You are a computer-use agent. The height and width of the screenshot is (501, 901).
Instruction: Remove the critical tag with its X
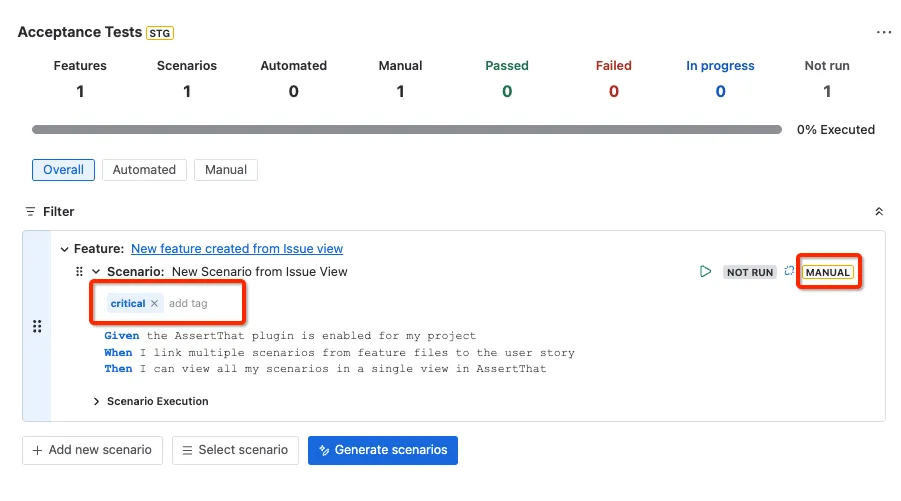click(x=154, y=303)
